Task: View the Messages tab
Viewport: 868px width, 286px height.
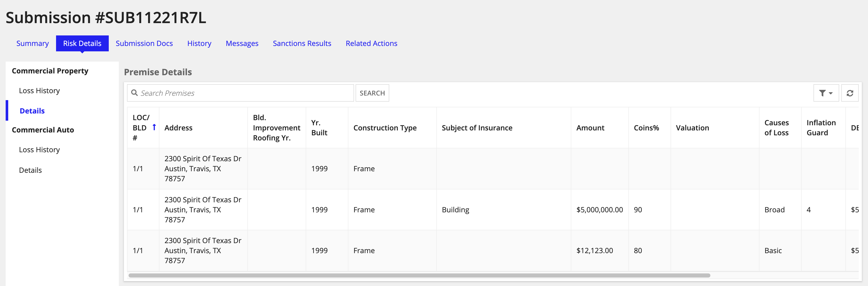Action: 242,43
